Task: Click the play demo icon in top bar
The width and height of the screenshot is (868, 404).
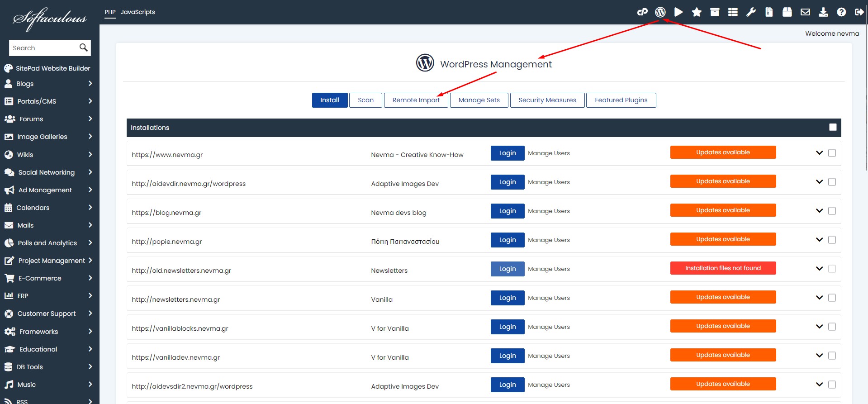Action: [678, 12]
